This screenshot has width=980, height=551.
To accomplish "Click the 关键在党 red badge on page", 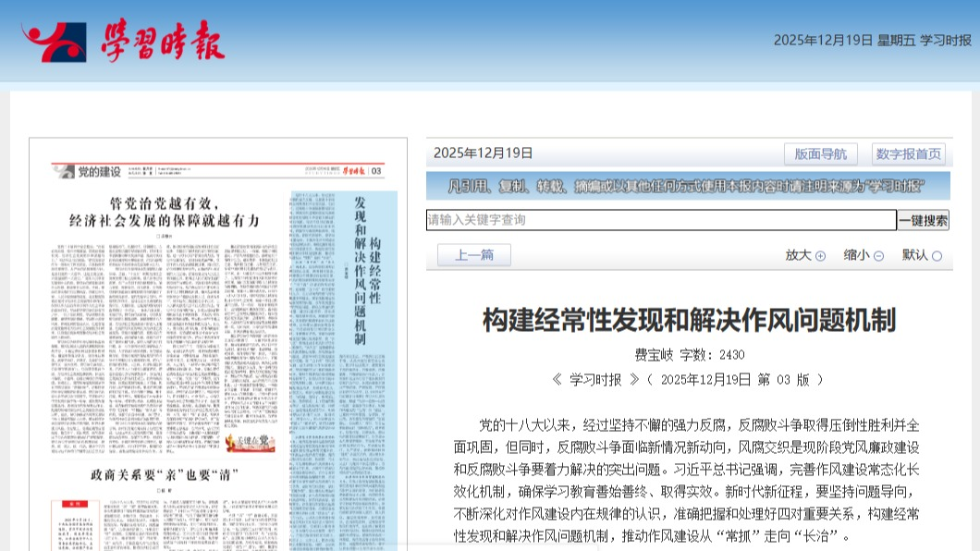I will pyautogui.click(x=250, y=444).
